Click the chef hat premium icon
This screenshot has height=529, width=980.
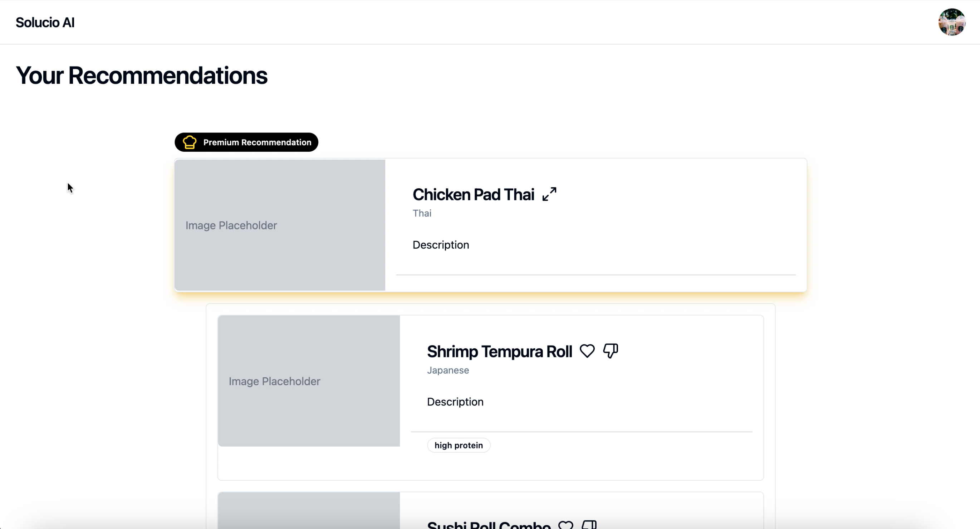[190, 142]
